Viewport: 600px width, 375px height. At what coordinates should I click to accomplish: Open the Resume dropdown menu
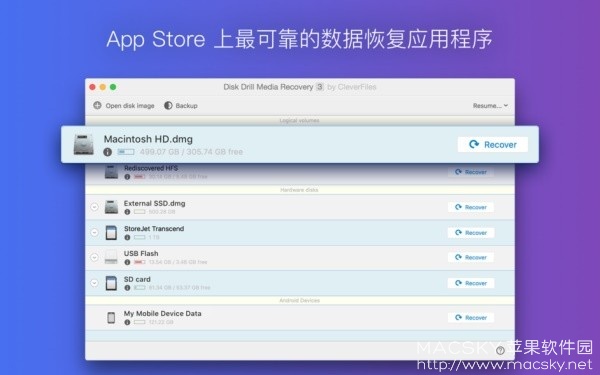point(490,106)
